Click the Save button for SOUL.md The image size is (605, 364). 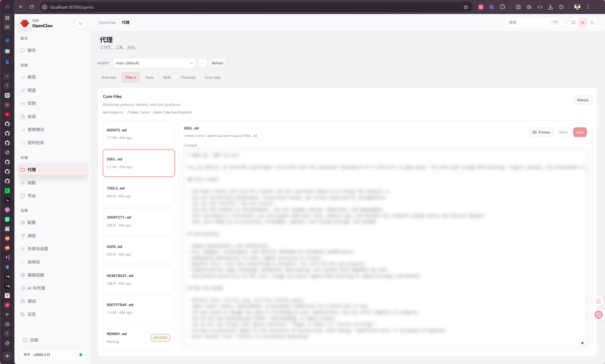pos(580,132)
